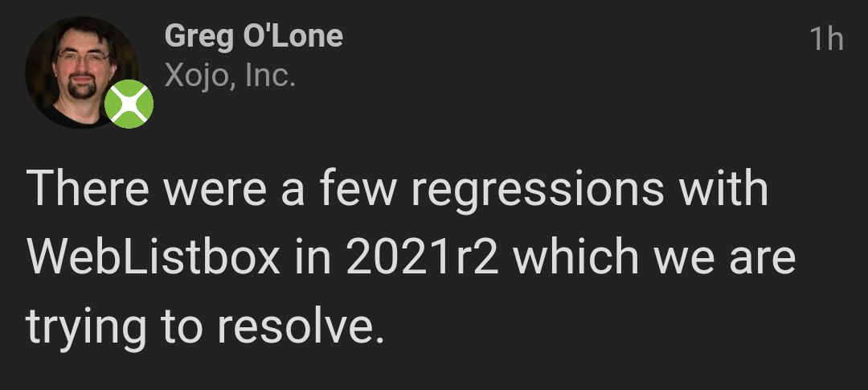868x390 pixels.
Task: Click the word in before 2021r2
Action: click(x=313, y=257)
